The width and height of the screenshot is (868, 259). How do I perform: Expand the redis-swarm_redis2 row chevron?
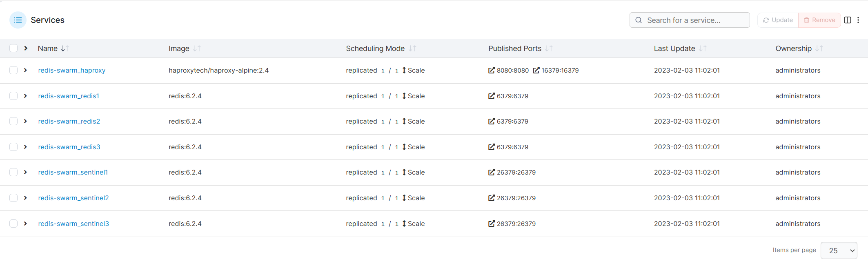pyautogui.click(x=25, y=121)
